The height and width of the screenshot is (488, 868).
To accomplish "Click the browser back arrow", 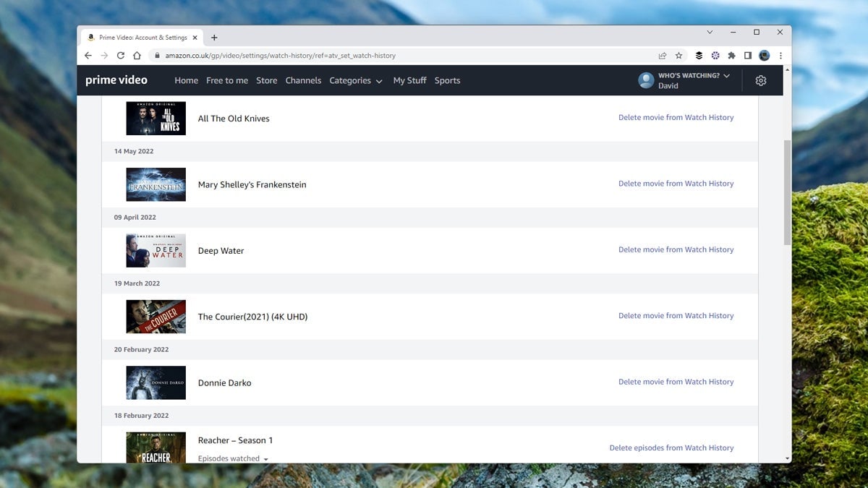I will [88, 55].
